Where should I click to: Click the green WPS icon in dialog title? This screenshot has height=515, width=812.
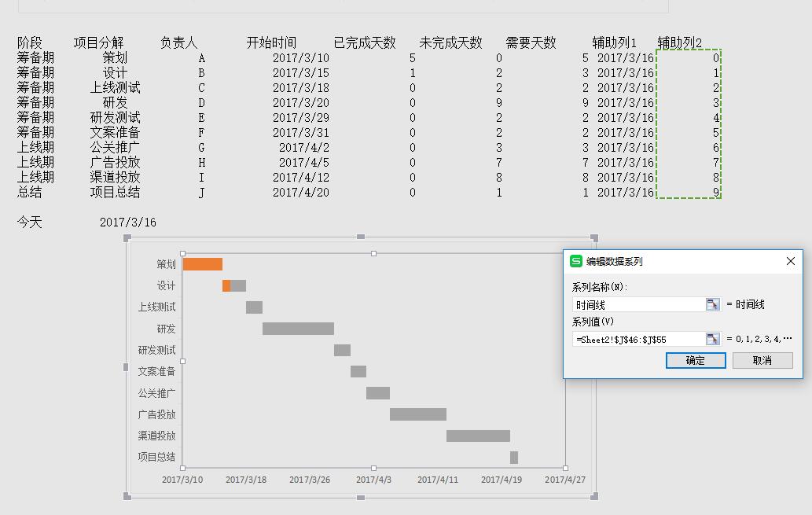click(x=576, y=261)
